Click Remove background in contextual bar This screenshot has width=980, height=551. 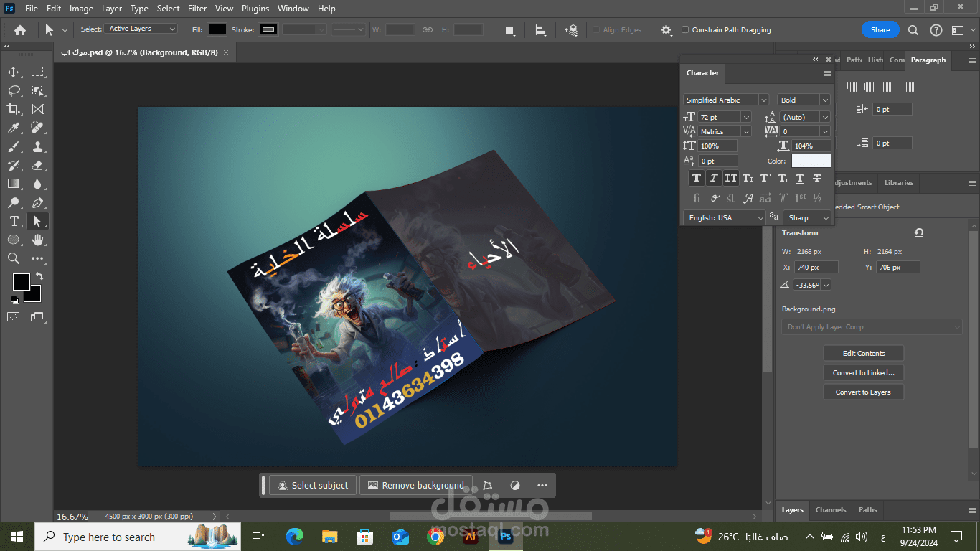click(416, 486)
